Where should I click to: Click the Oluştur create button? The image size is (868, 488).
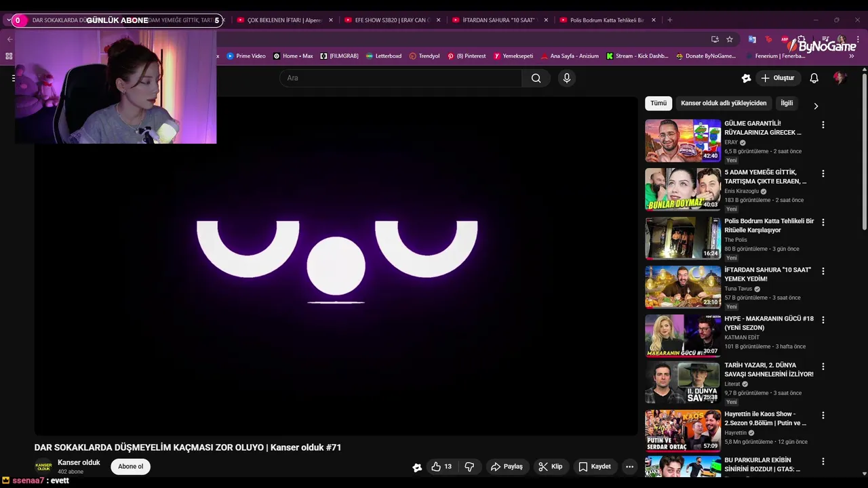[x=777, y=78]
